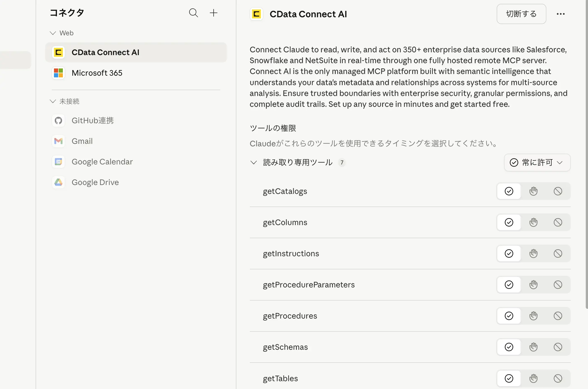Click the 切断する disconnect button
This screenshot has height=389, width=588.
[521, 14]
